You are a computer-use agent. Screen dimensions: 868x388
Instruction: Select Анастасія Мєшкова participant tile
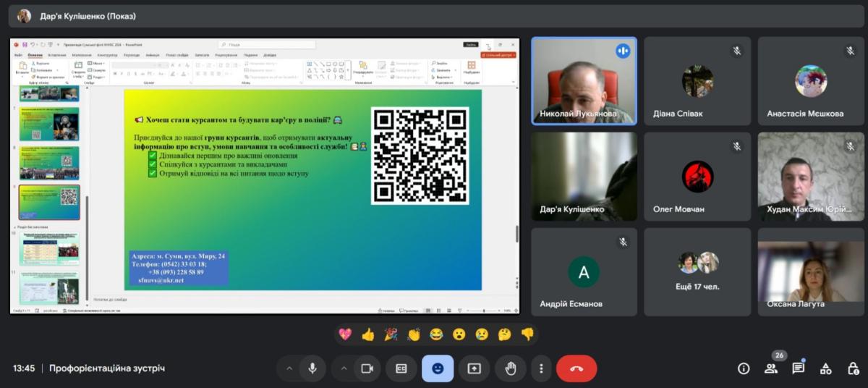[811, 81]
